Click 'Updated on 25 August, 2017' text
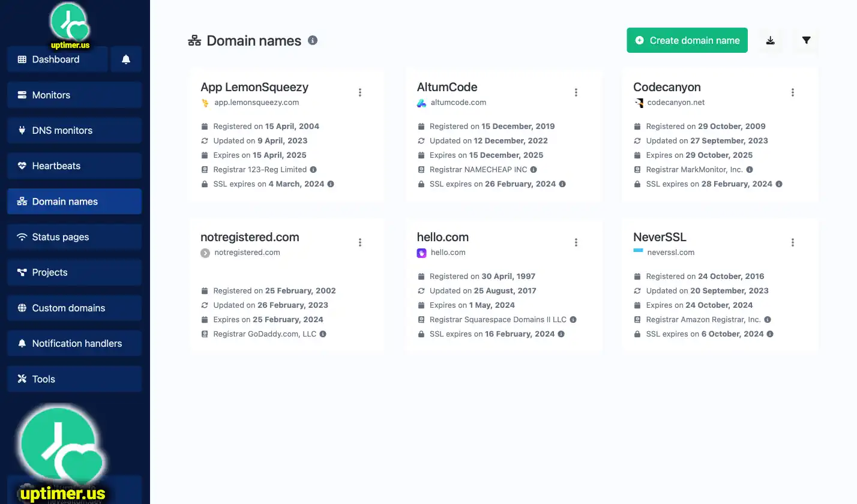Image resolution: width=857 pixels, height=504 pixels. [483, 291]
